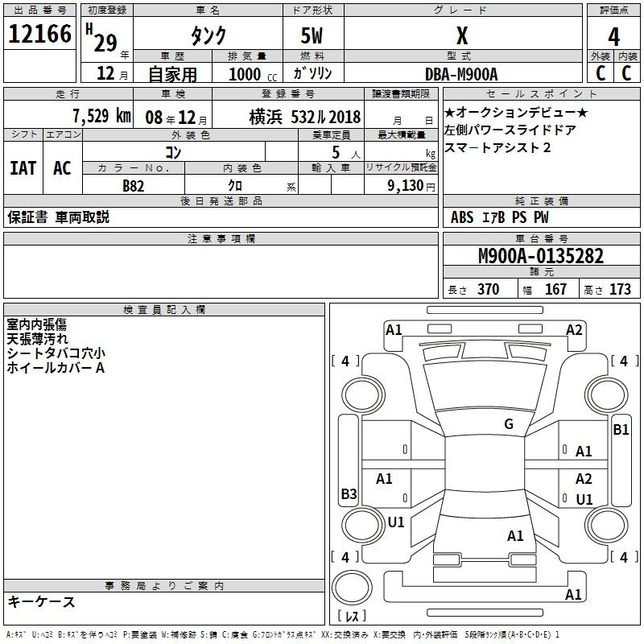Image resolution: width=644 pixels, height=644 pixels.
Task: Select the height value 173
Action: click(620, 289)
